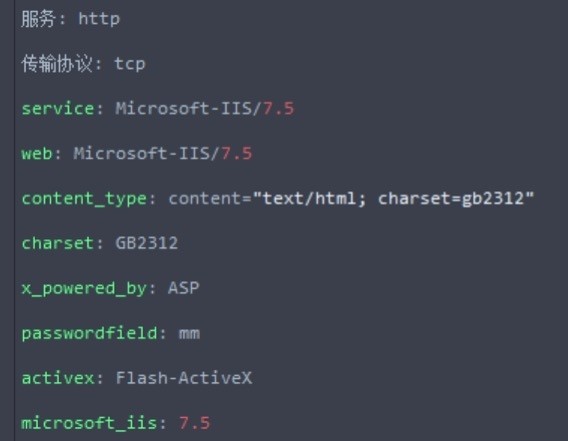Click the green service key
The image size is (568, 441).
coord(58,108)
